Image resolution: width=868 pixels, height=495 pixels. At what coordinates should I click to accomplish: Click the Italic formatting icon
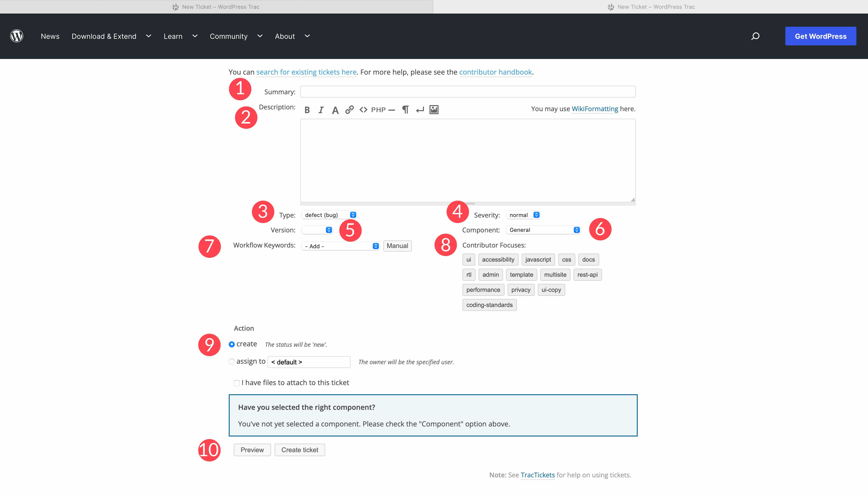pos(321,110)
